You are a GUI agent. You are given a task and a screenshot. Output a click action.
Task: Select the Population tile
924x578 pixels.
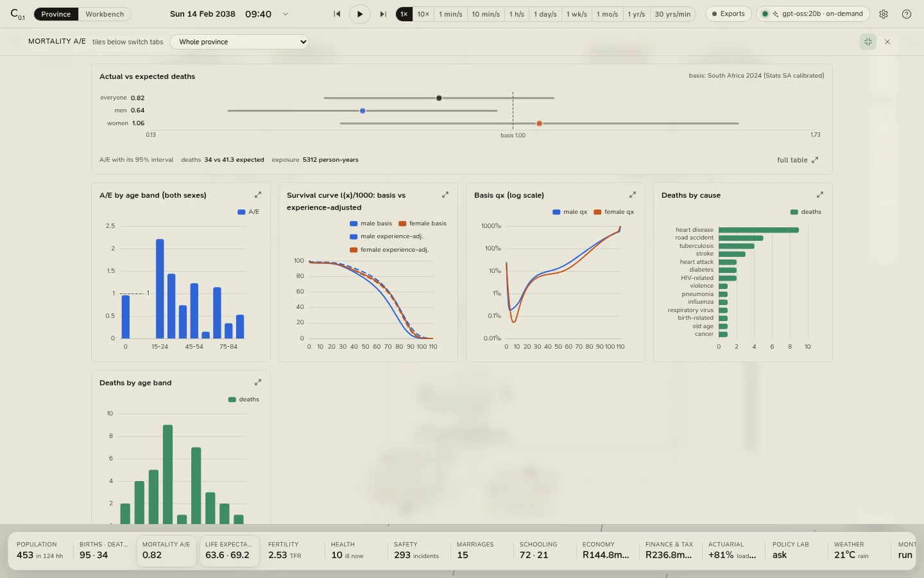pos(40,550)
